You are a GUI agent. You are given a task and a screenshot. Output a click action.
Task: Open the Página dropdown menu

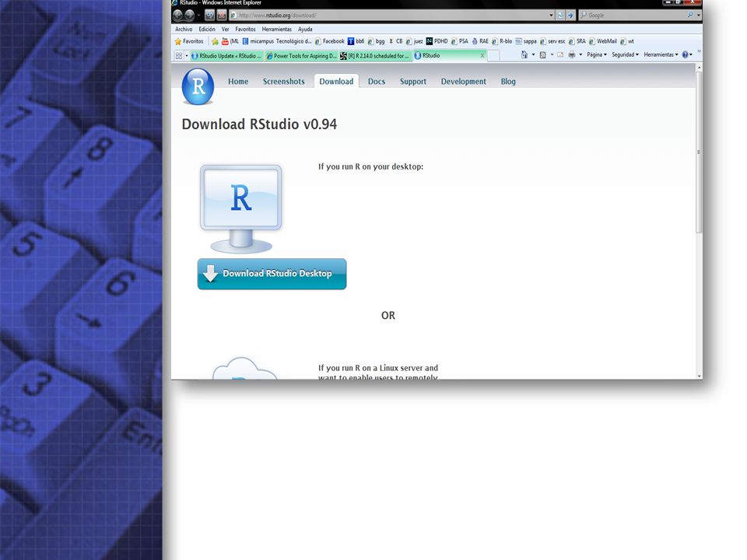(x=597, y=54)
